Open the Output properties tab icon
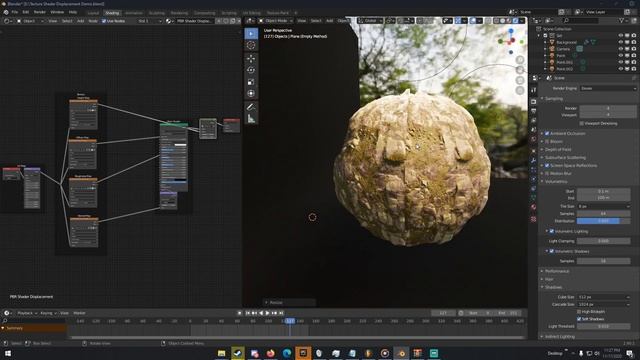Viewport: 640px width, 360px height. [x=533, y=111]
